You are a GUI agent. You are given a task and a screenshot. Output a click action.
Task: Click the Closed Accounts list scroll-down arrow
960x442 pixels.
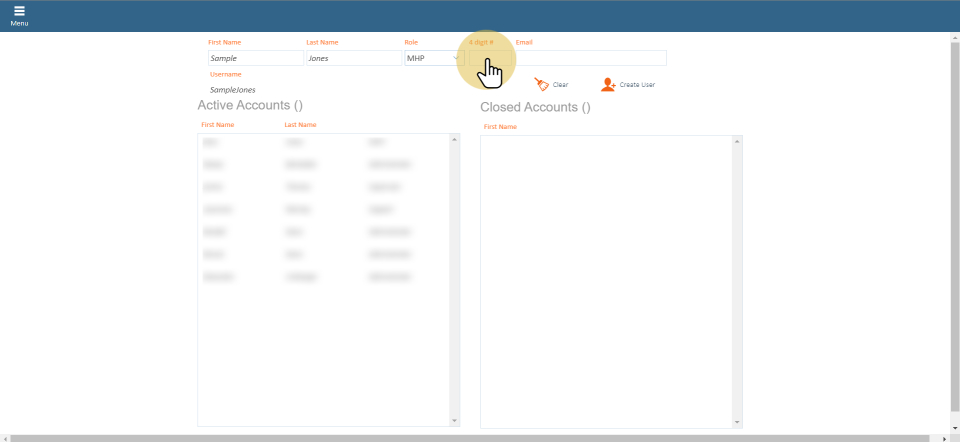pos(737,422)
